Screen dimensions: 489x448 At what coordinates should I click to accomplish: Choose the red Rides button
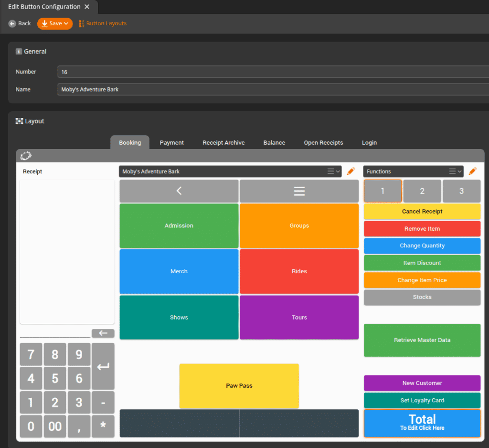click(x=299, y=271)
